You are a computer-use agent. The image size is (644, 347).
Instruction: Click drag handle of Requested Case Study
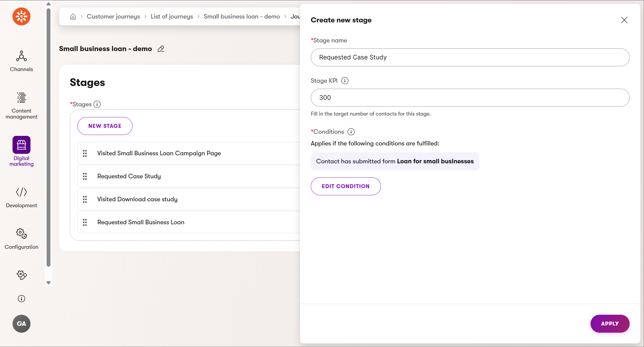coord(85,176)
